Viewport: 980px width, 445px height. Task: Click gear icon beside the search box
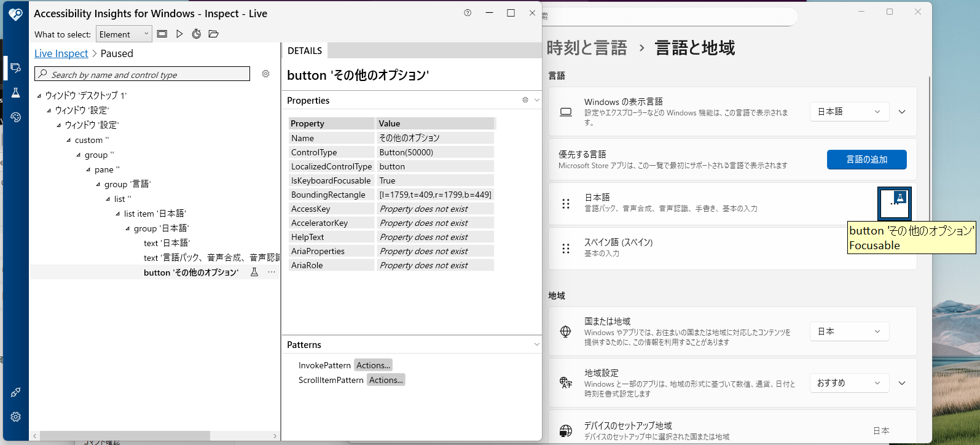(x=266, y=74)
